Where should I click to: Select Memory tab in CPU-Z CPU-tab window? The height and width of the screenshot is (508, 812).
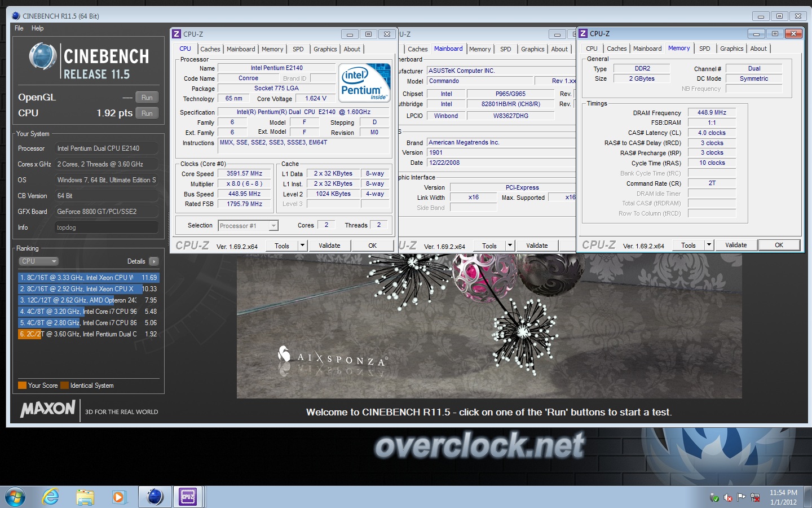pos(272,49)
